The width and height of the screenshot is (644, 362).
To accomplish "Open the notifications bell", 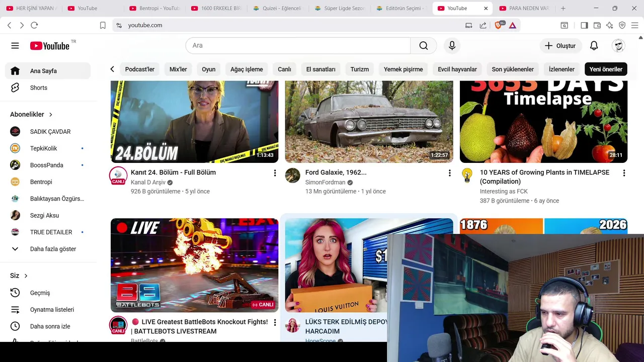I will pos(594,46).
